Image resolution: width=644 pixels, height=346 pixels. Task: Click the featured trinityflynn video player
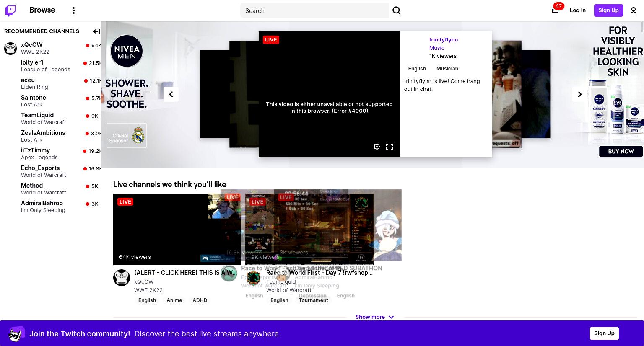point(329,94)
